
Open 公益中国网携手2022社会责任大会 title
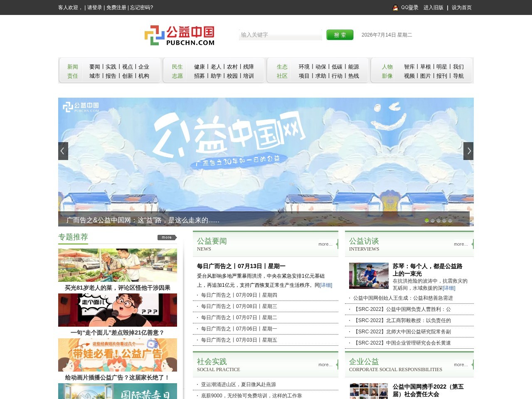click(x=429, y=390)
